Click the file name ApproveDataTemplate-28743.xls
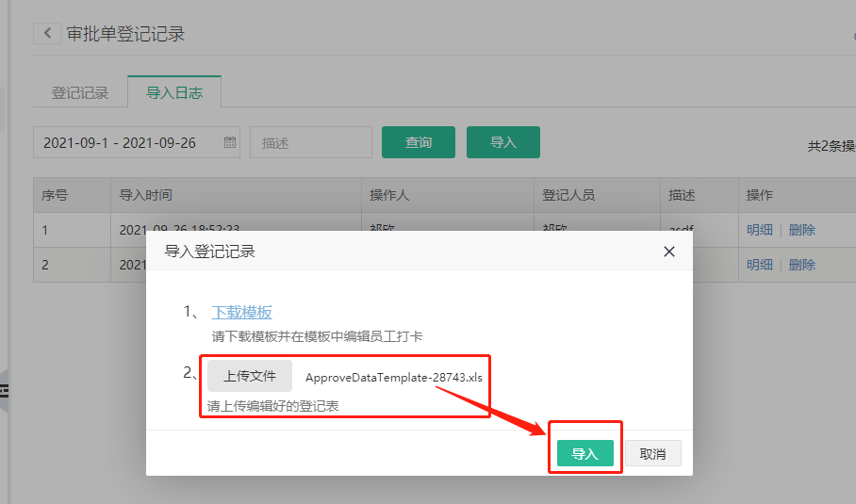 click(x=394, y=378)
